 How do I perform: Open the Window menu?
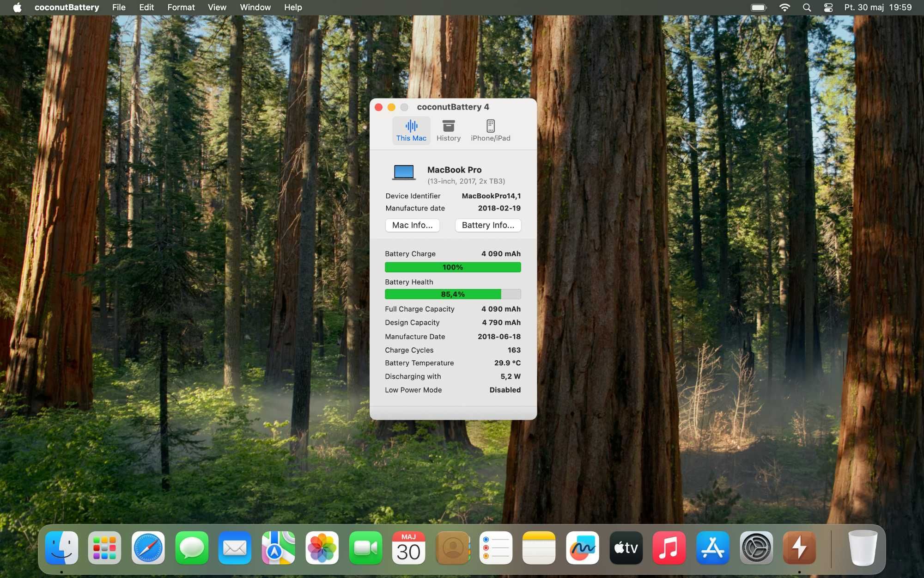255,7
